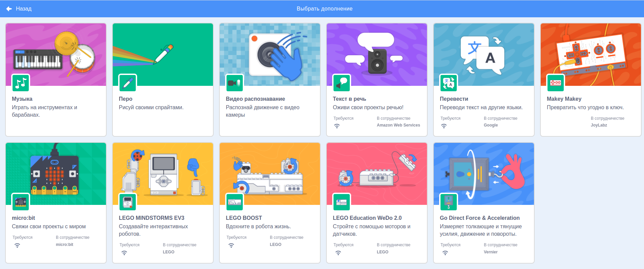This screenshot has height=269, width=644.
Task: Click the Wi-Fi icon on Go Direct Force card
Action: tap(445, 253)
